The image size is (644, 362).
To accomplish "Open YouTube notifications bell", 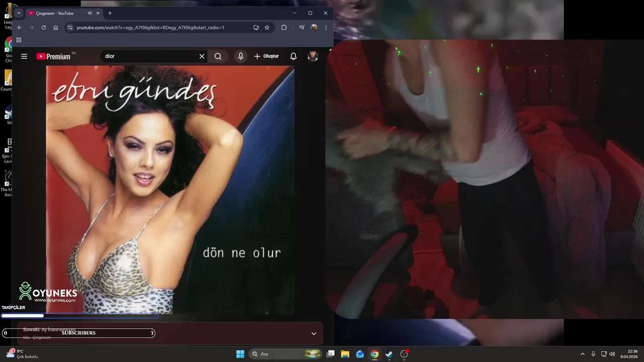I will tap(293, 56).
